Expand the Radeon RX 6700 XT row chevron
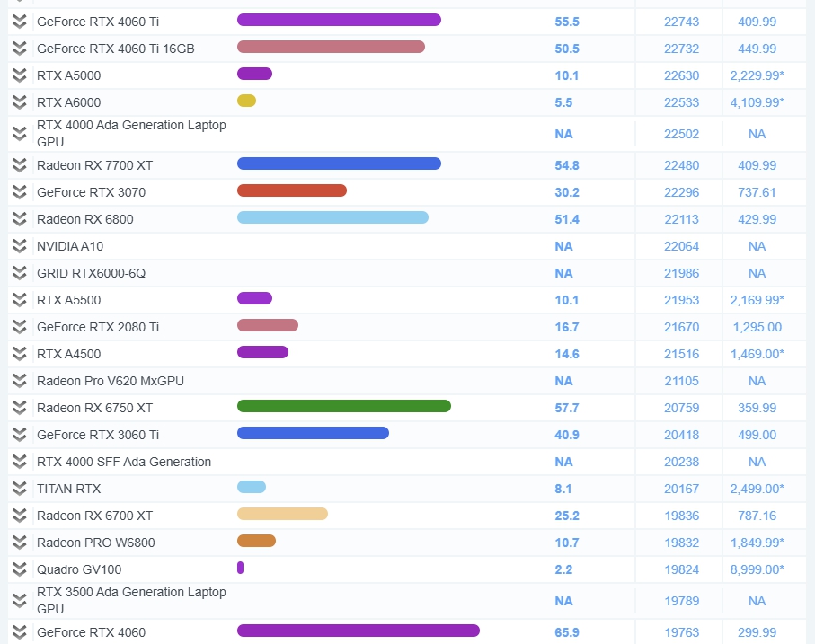Viewport: 815px width, 644px height. click(x=19, y=516)
